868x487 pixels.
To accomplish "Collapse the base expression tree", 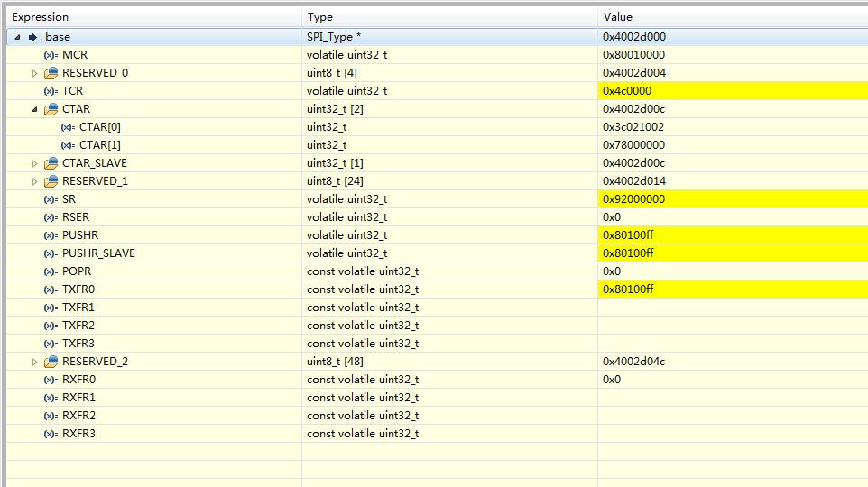I will [x=17, y=37].
